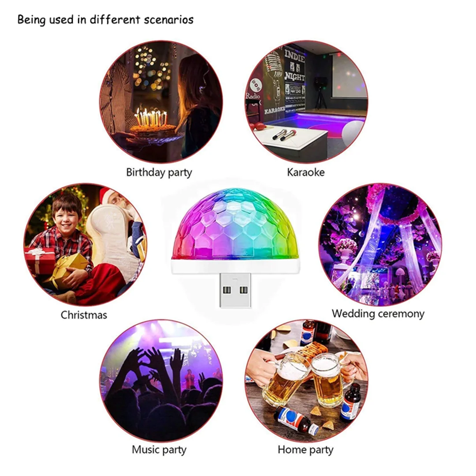Click the microphones on the karaoke table

pyautogui.click(x=284, y=134)
